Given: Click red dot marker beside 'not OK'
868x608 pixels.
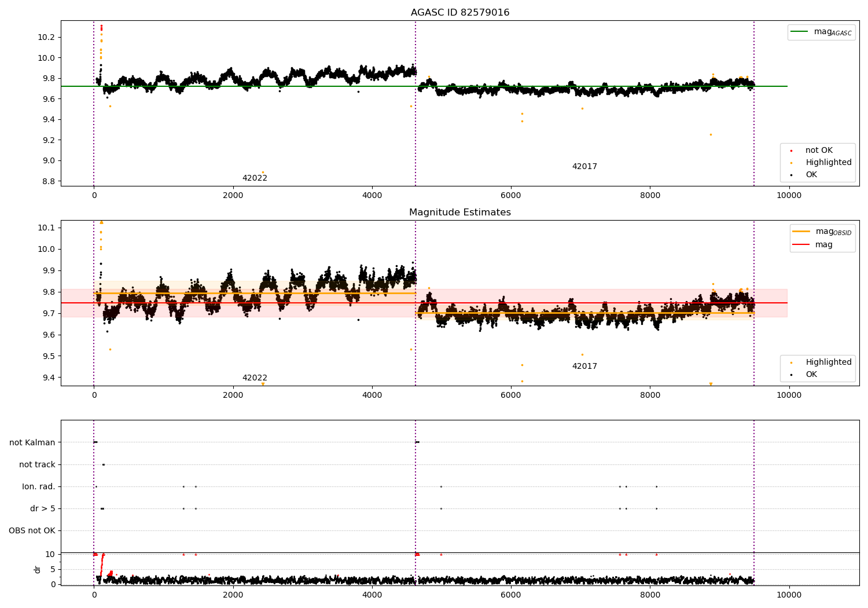Looking at the screenshot, I should click(791, 151).
